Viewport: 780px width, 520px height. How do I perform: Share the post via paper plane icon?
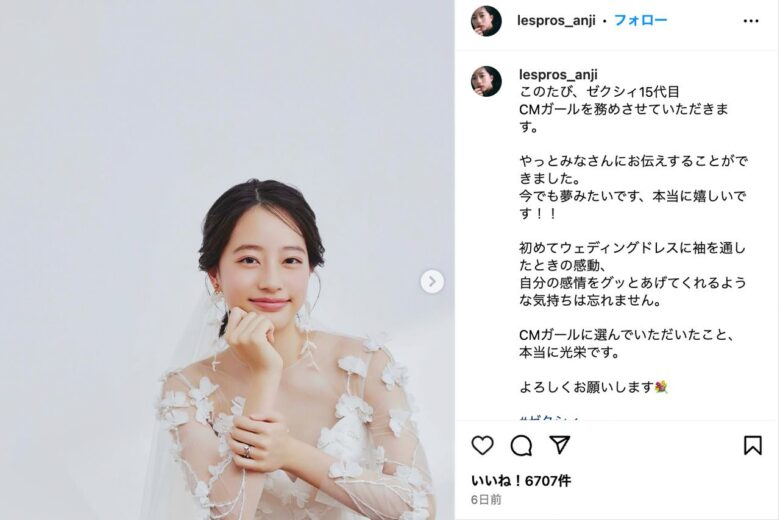pos(560,445)
